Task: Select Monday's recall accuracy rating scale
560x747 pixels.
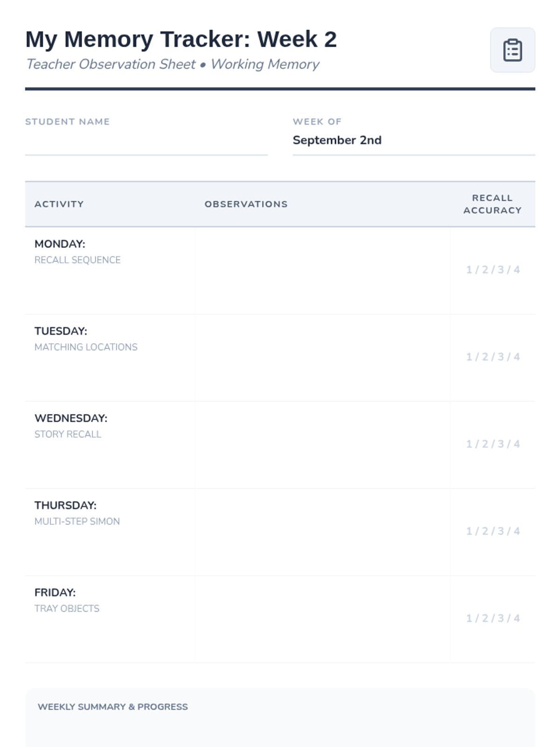Action: click(493, 270)
